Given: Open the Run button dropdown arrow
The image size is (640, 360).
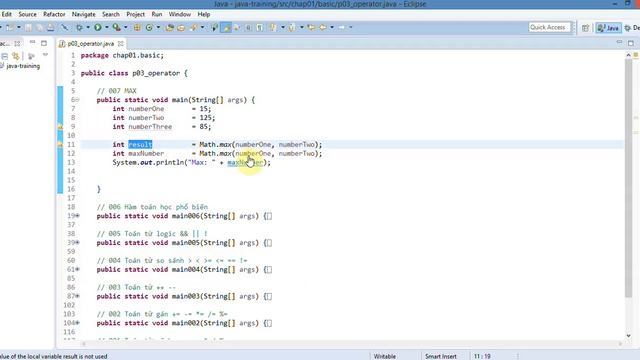Looking at the screenshot, I should [107, 27].
